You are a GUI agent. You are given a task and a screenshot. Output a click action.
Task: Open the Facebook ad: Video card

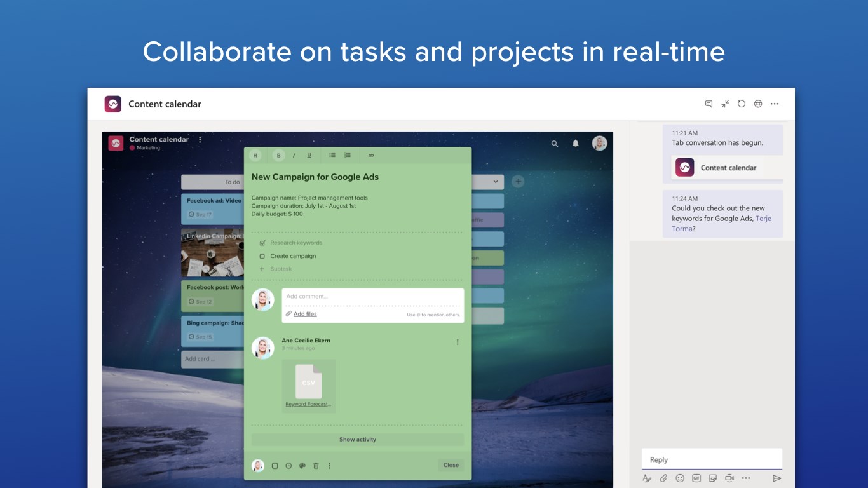point(213,208)
